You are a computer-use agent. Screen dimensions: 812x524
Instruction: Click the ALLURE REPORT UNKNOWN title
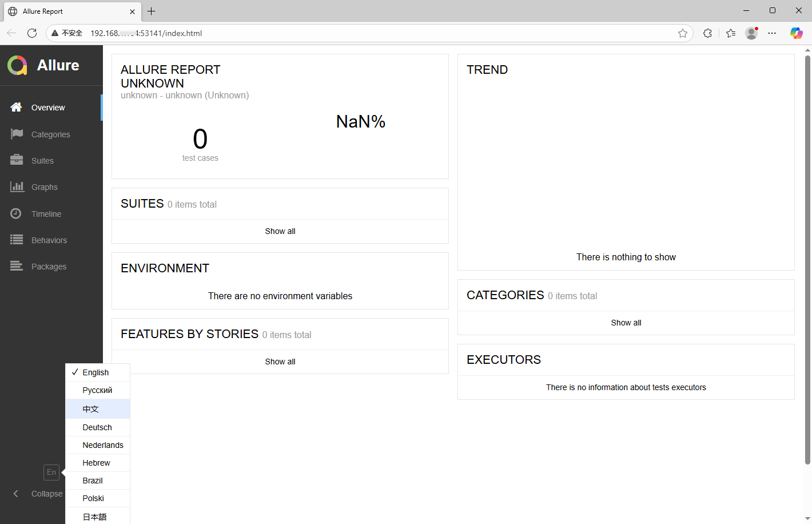click(170, 77)
